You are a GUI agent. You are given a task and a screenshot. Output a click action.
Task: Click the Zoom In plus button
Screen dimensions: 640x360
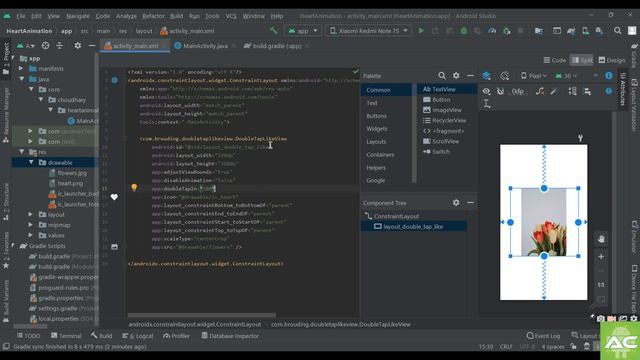point(601,257)
